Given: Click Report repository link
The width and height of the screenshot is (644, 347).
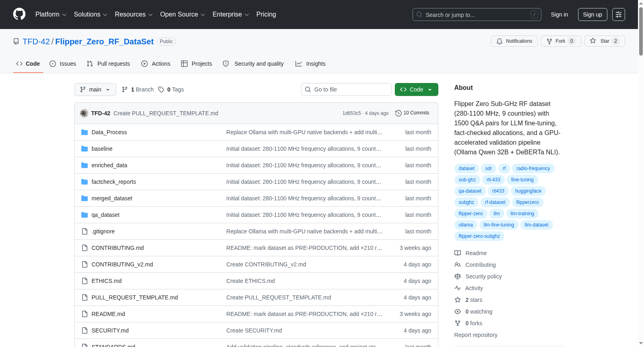Looking at the screenshot, I should click(476, 335).
